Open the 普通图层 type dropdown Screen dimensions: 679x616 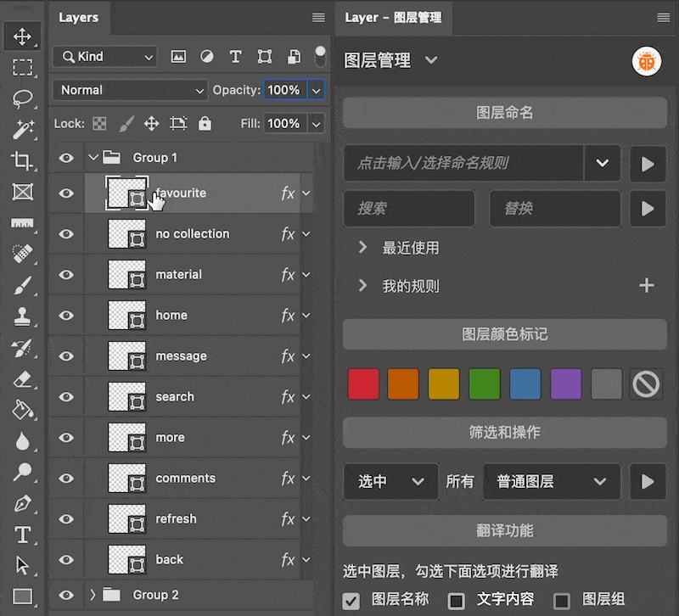click(x=552, y=481)
